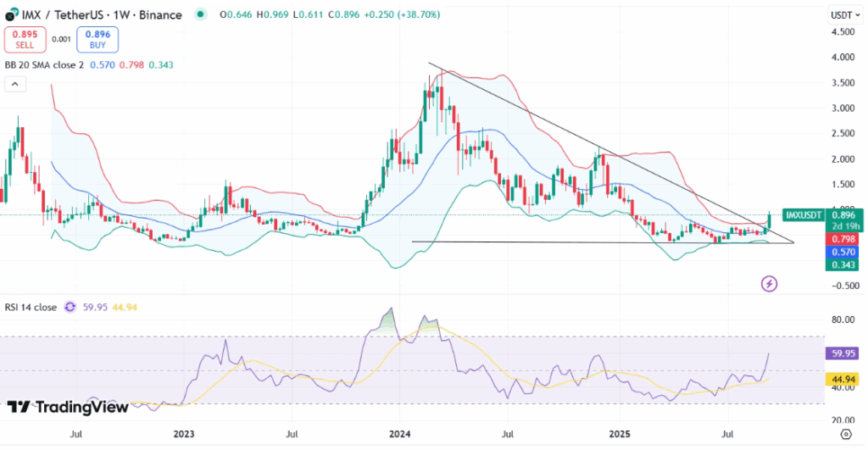Click the IMXUSDT price label tag
868x450 pixels.
click(804, 214)
